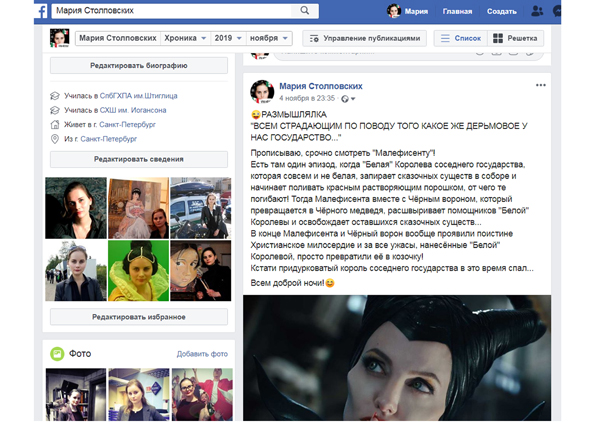Image resolution: width=596 pixels, height=422 pixels.
Task: Open third group photo in the Фото section
Action: pyautogui.click(x=202, y=394)
